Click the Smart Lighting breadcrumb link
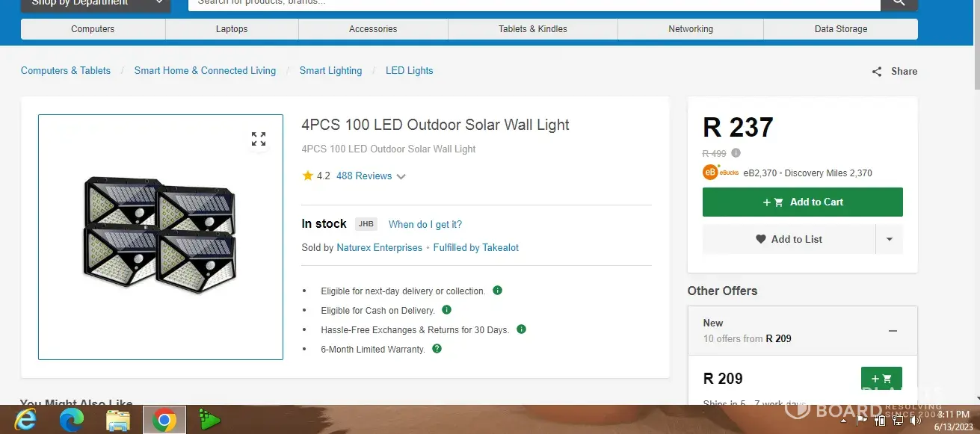This screenshot has height=434, width=980. tap(330, 71)
